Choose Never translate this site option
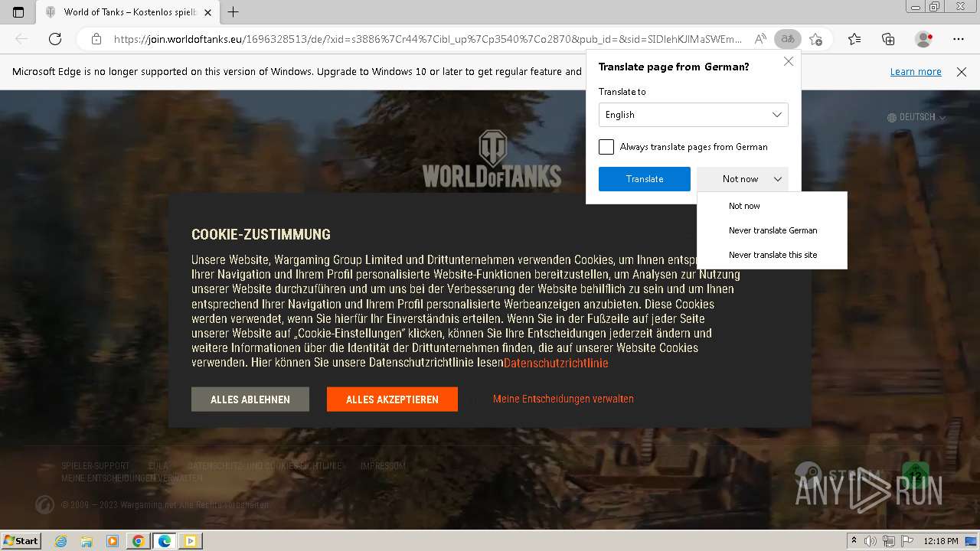Viewport: 980px width, 551px height. tap(772, 255)
